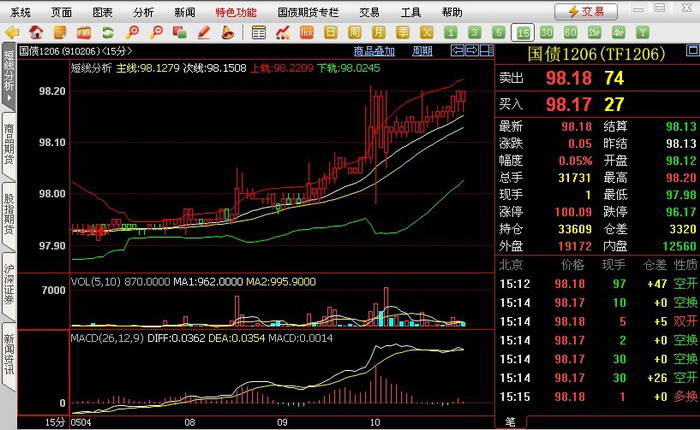This screenshot has width=700, height=430.
Task: Select daily (日) period icon
Action: point(330,33)
